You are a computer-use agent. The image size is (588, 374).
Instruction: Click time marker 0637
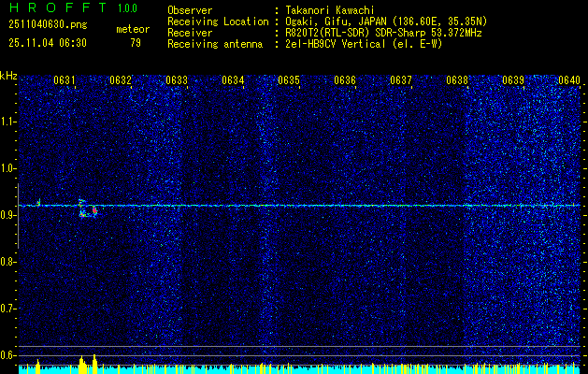pyautogui.click(x=401, y=80)
